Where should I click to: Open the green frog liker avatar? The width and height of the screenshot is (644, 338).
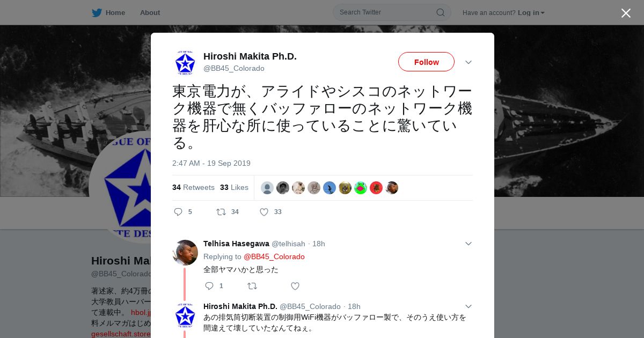pos(361,188)
